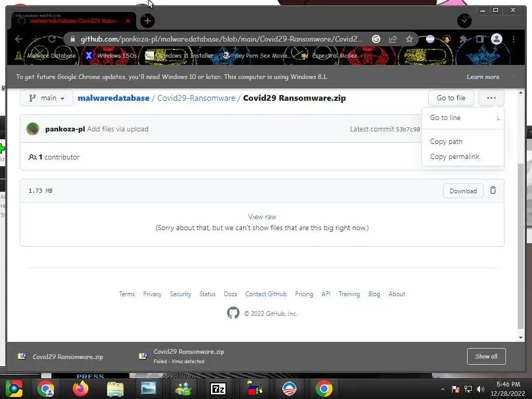This screenshot has height=399, width=532.
Task: Click the address bar URL field
Action: coord(221,39)
